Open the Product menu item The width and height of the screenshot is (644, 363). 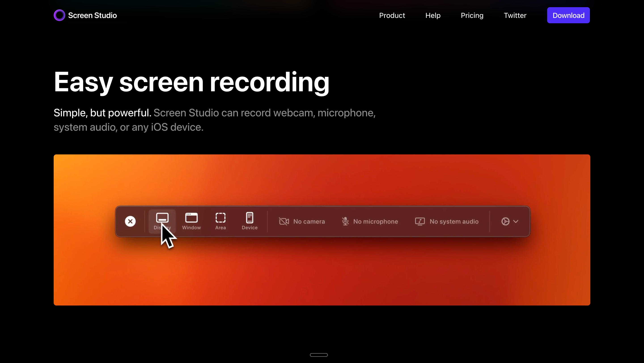pyautogui.click(x=392, y=15)
